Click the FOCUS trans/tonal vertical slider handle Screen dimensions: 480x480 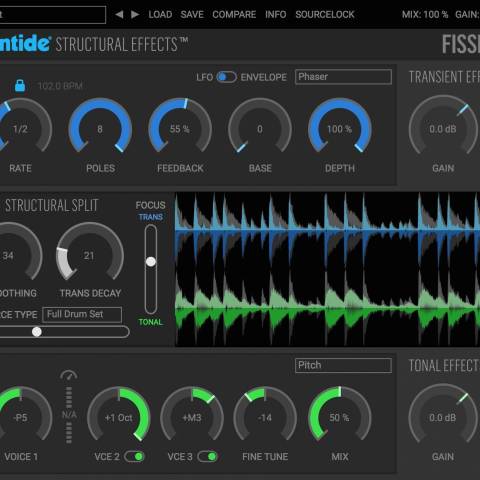pyautogui.click(x=151, y=262)
